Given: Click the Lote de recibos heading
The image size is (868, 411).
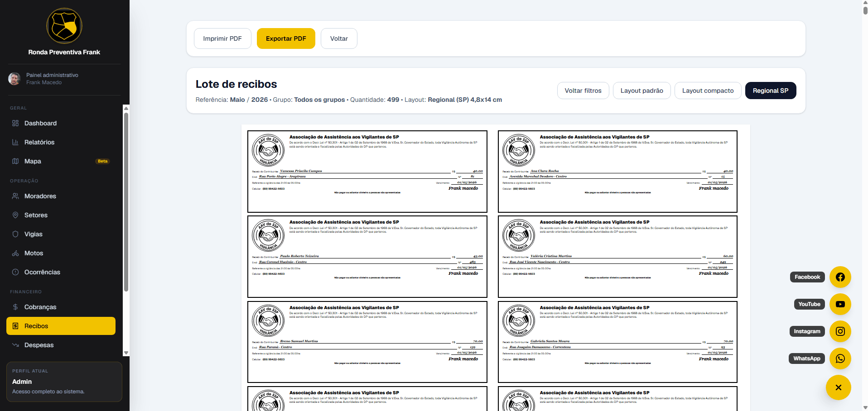Looking at the screenshot, I should pyautogui.click(x=236, y=84).
